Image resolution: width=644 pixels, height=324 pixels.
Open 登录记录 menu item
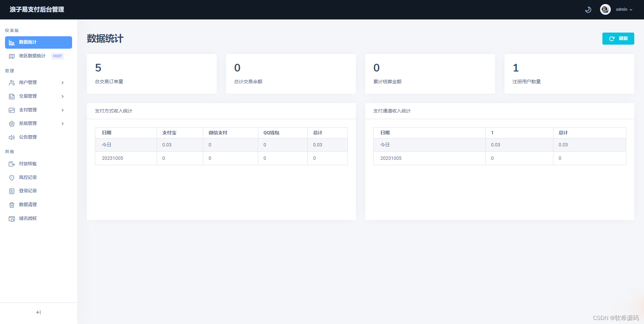(39, 191)
